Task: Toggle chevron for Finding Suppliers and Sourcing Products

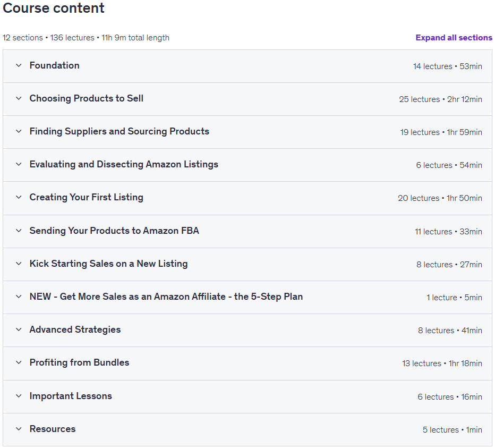Action: coord(19,131)
